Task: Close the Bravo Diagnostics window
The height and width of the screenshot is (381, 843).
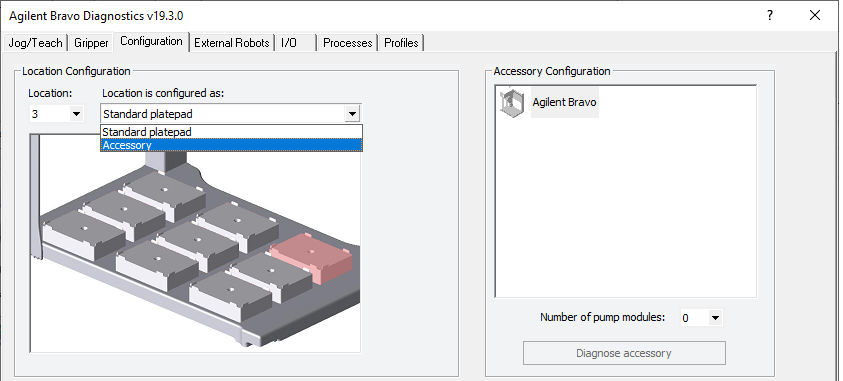Action: pyautogui.click(x=815, y=16)
